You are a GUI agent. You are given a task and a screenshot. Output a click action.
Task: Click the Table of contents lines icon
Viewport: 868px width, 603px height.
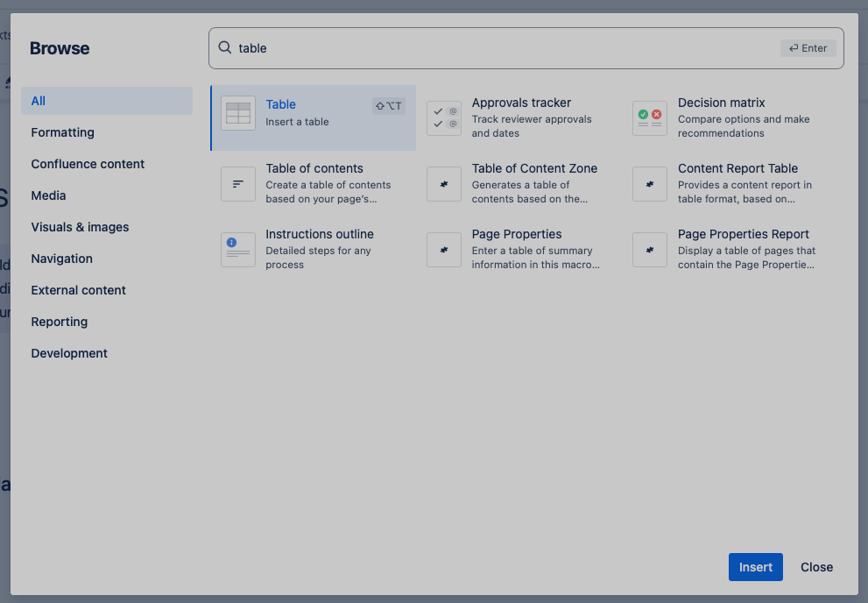coord(238,184)
